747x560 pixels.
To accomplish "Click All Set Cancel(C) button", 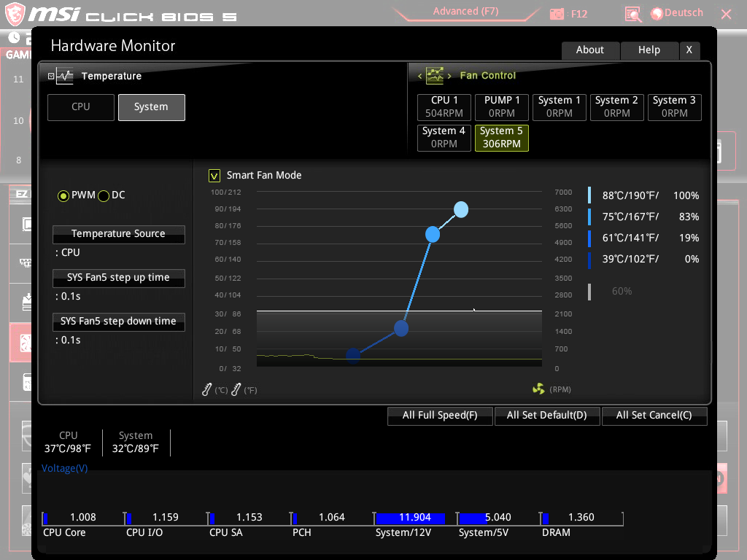I will [654, 416].
